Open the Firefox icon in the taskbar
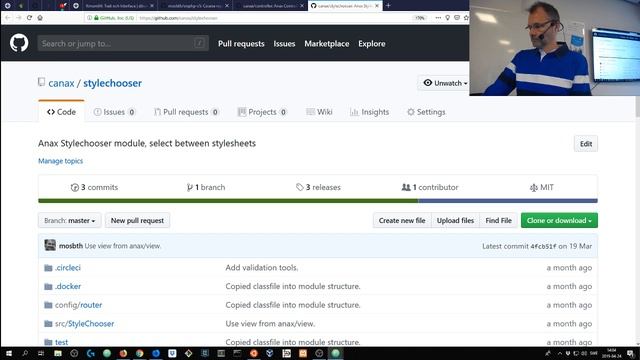This screenshot has height=360, width=640. pos(123,353)
